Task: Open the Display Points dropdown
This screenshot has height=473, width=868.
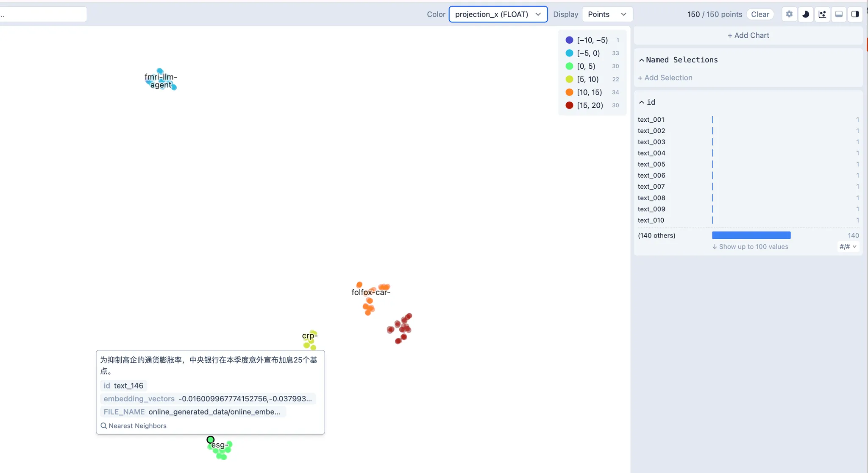Action: pos(607,14)
